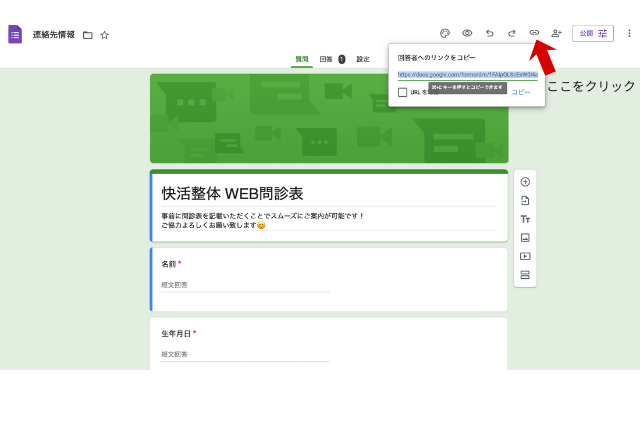
Task: Click the コピー button in popup
Action: click(521, 92)
